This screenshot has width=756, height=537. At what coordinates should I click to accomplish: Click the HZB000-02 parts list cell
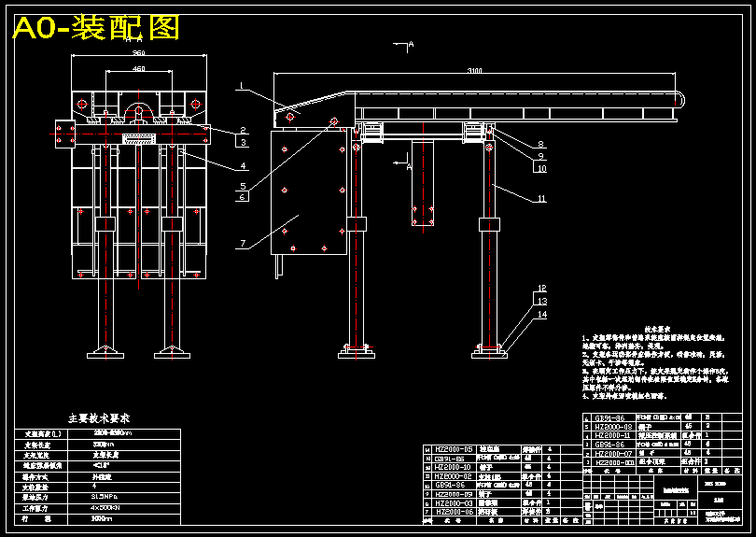[x=454, y=476]
